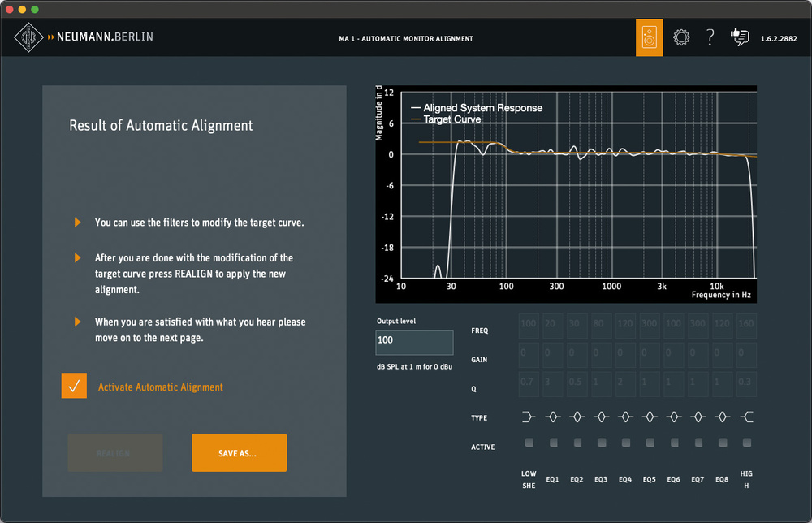Screen dimensions: 812x523
Task: Click the EQ2 frequency field
Action: 577,326
